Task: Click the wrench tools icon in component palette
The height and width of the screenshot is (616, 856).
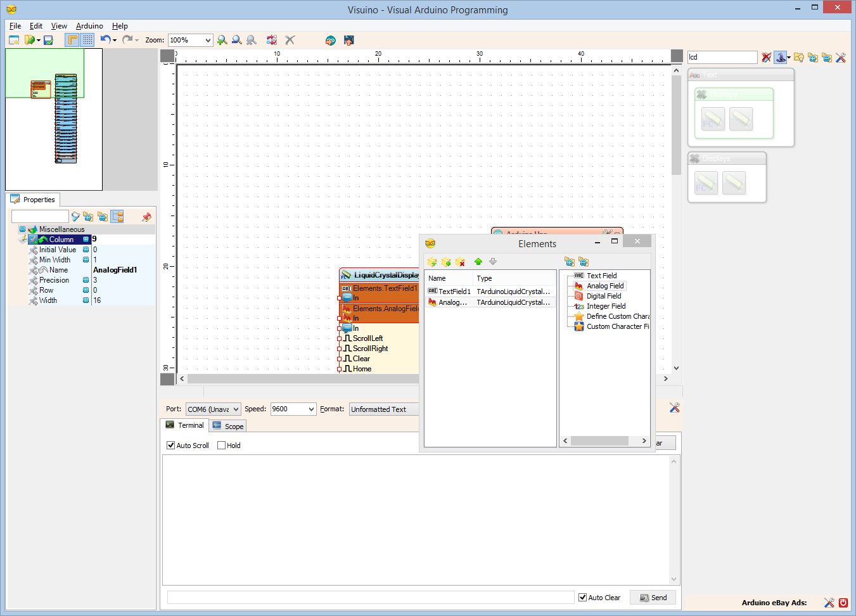Action: click(x=841, y=57)
